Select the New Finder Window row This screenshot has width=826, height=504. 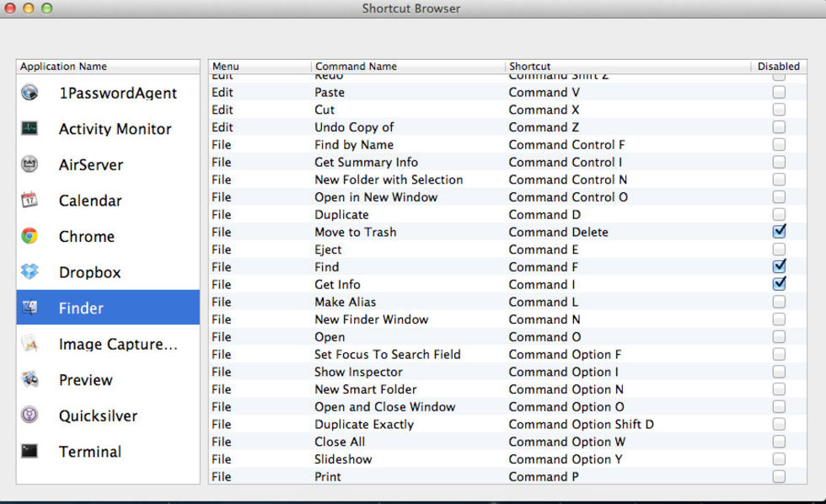point(371,319)
